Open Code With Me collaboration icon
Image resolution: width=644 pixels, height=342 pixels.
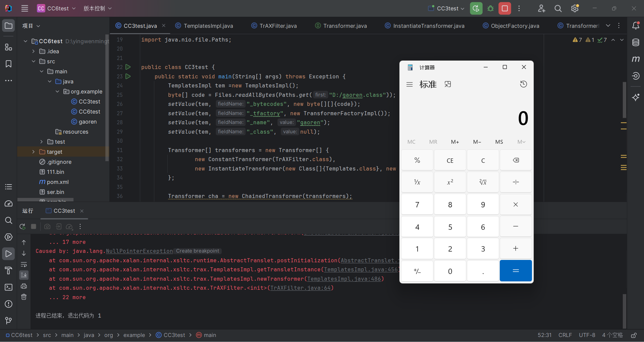click(x=541, y=8)
